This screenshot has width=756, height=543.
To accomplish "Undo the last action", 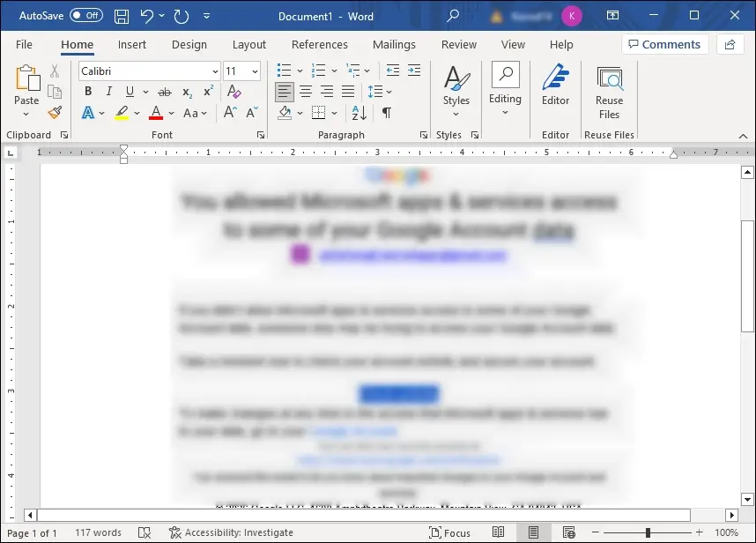I will [147, 17].
